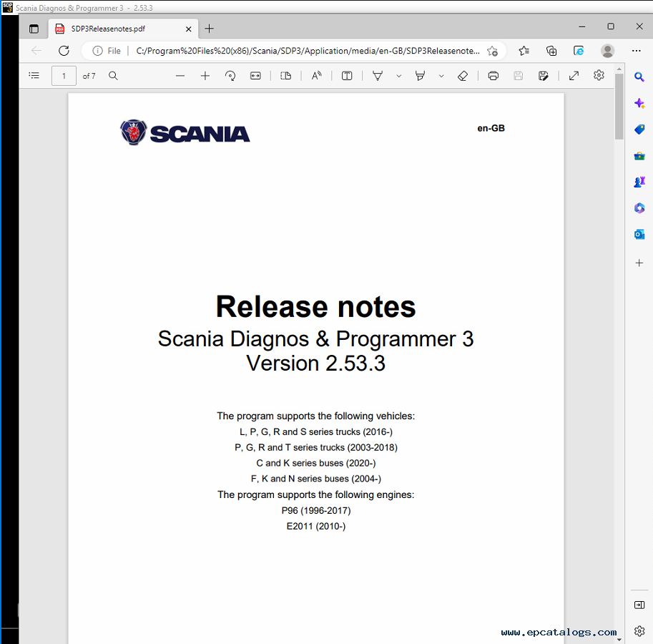Hide the sidebar panel toggle
Viewport: 653px width, 644px height.
tap(639, 605)
